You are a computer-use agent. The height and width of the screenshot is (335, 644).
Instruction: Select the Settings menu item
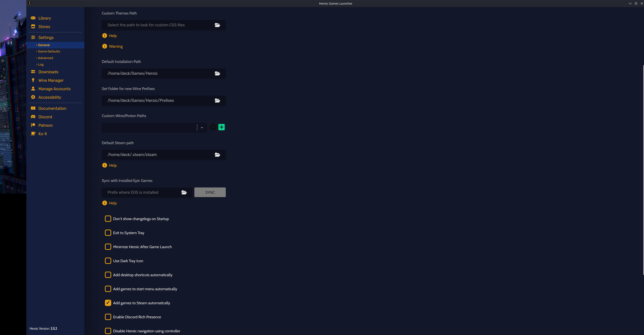coord(46,37)
